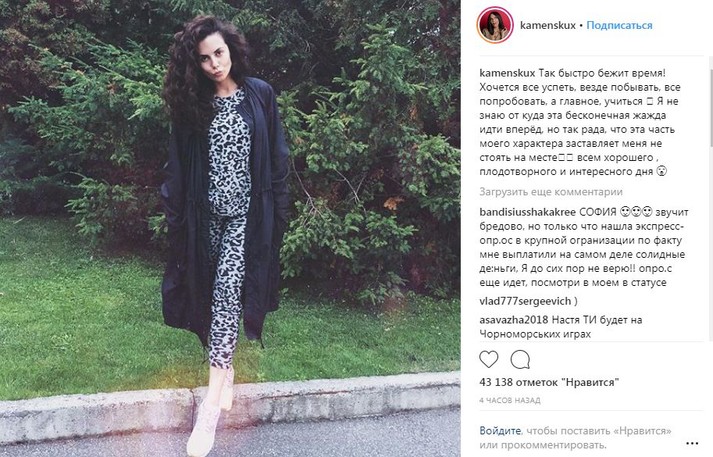Open vlad777sergeevich commenter profile
The width and height of the screenshot is (713, 457).
[525, 301]
